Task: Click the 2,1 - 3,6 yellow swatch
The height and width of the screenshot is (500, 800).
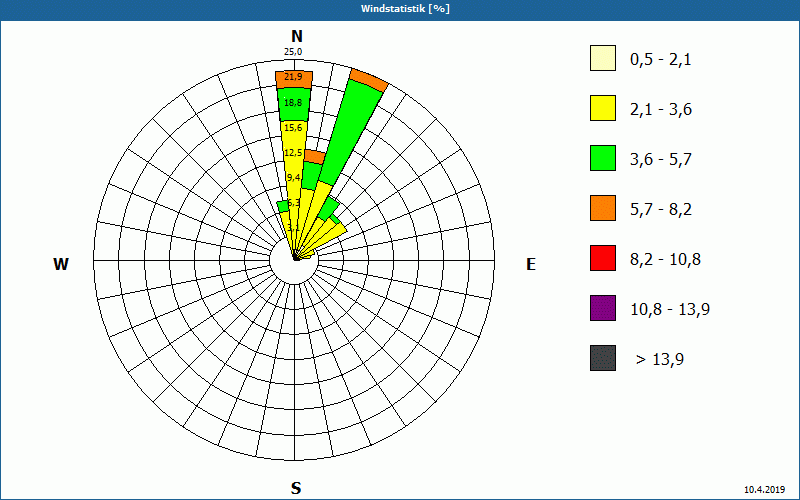Action: tap(603, 108)
